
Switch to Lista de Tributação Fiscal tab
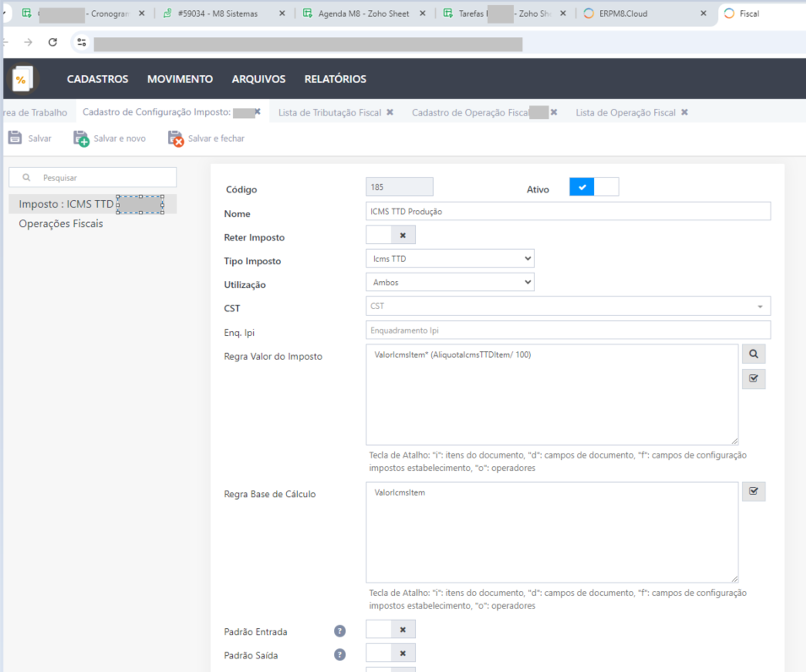pos(329,112)
